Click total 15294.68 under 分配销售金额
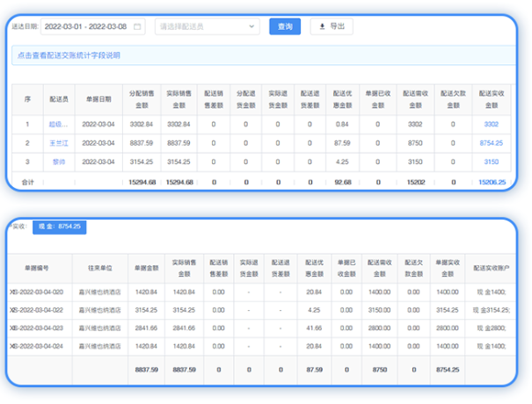Viewport: 532px width, 404px height. click(142, 183)
